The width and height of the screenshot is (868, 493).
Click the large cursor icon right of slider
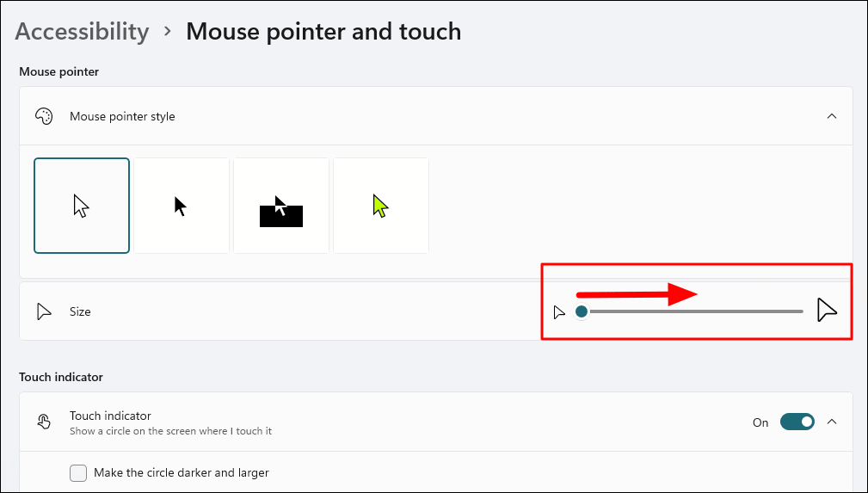[826, 311]
